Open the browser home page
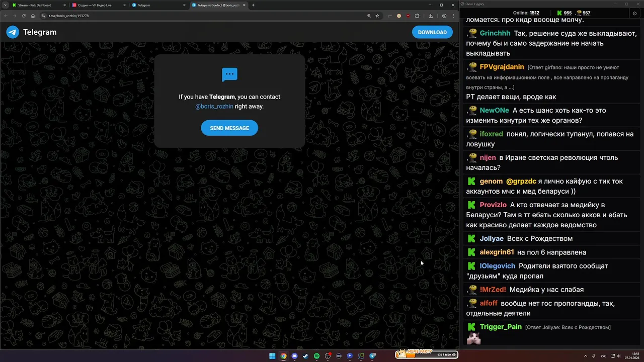 click(33, 16)
